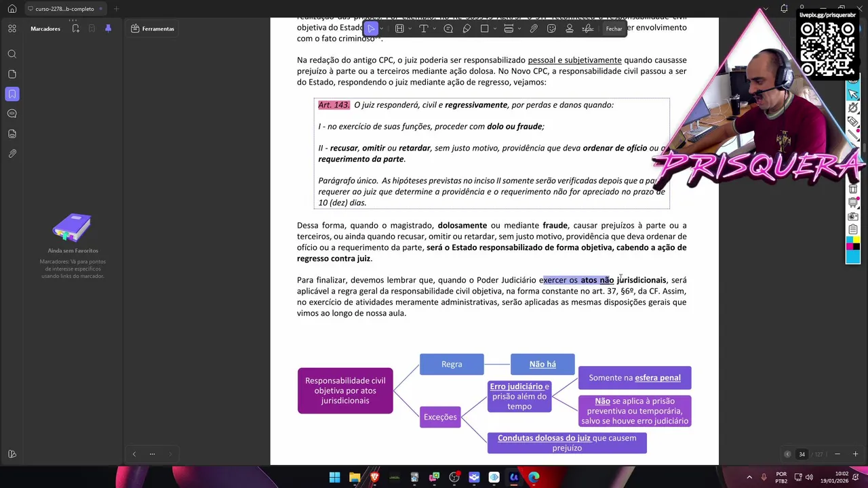Image resolution: width=868 pixels, height=488 pixels.
Task: Expand the cursor tool dropdown arrow
Action: [x=382, y=28]
